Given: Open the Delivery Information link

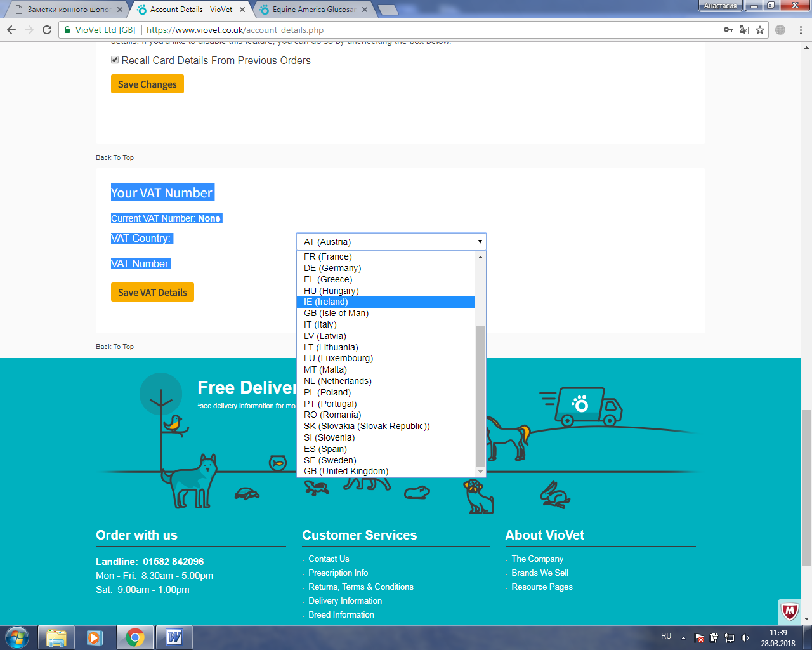Looking at the screenshot, I should [345, 600].
